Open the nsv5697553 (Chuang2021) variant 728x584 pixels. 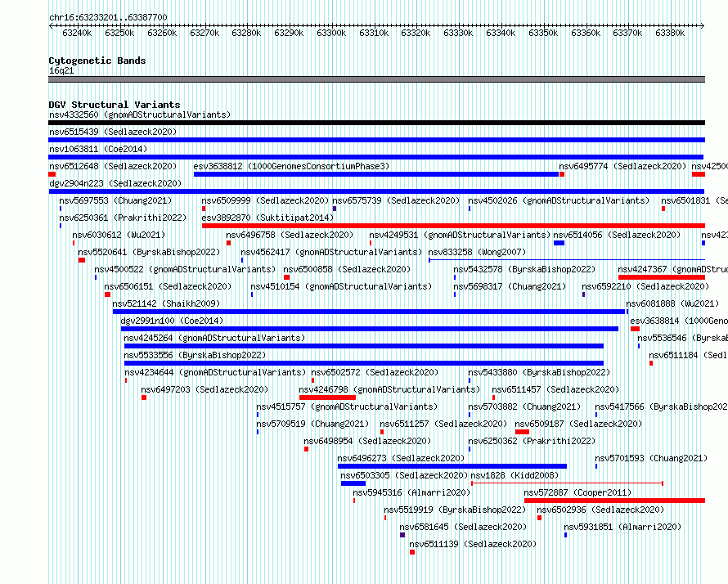(115, 200)
